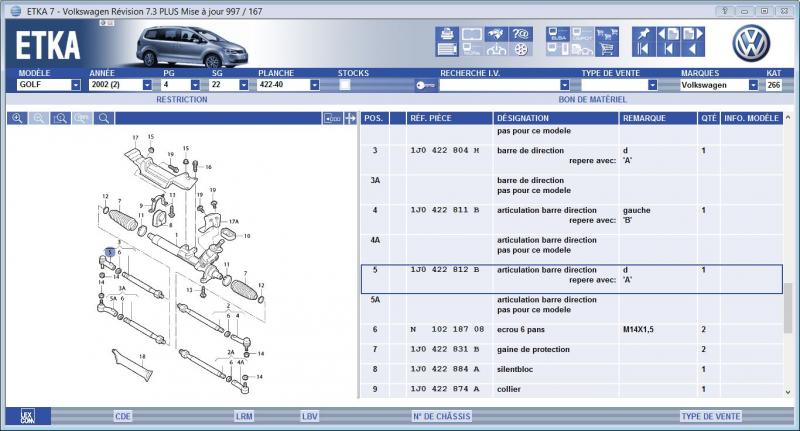Click the panel layout toggle icon above diagram

332,118
